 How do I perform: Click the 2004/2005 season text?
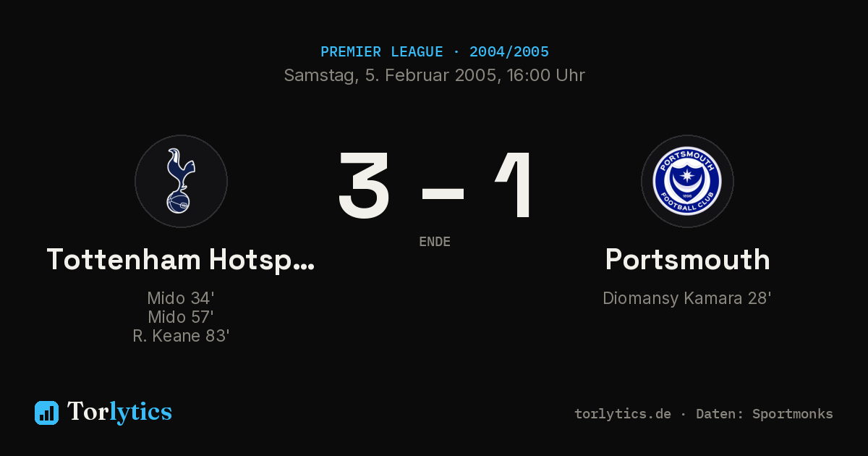point(509,52)
